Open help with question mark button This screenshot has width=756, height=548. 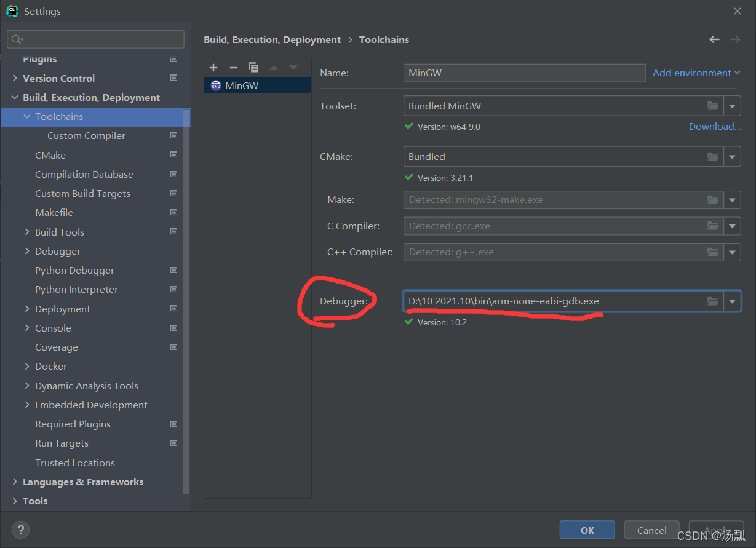(x=21, y=530)
